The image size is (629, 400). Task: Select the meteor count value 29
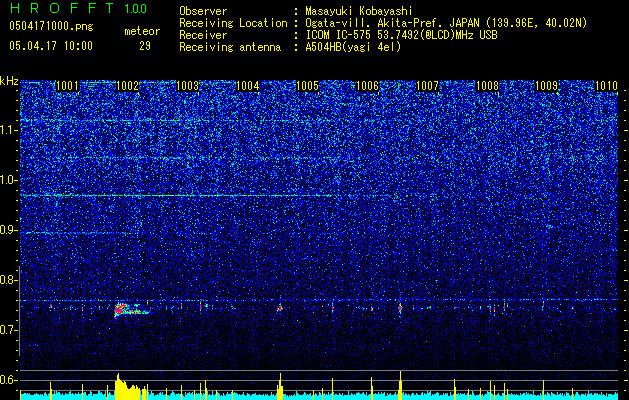145,46
